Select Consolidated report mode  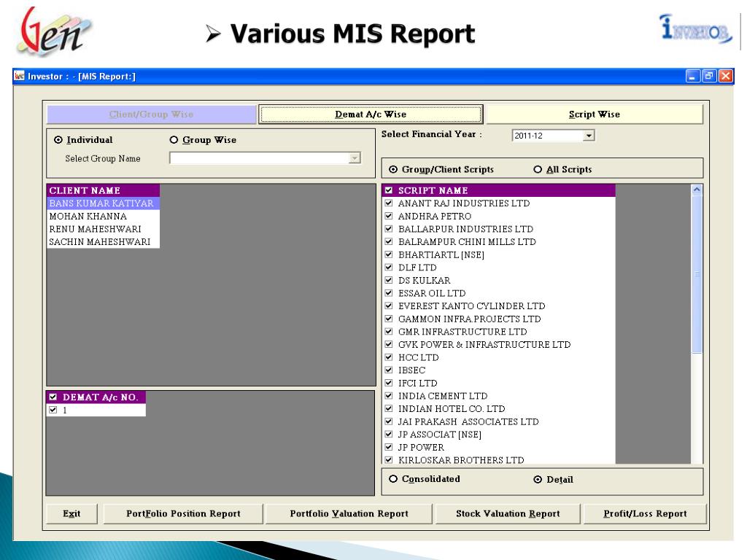coord(393,479)
